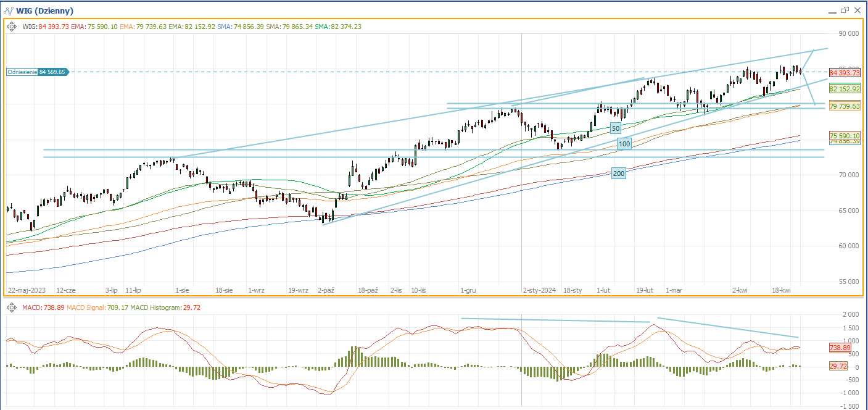Click the MACD panel move handle icon
Image resolution: width=868 pixels, height=410 pixels.
pos(12,307)
